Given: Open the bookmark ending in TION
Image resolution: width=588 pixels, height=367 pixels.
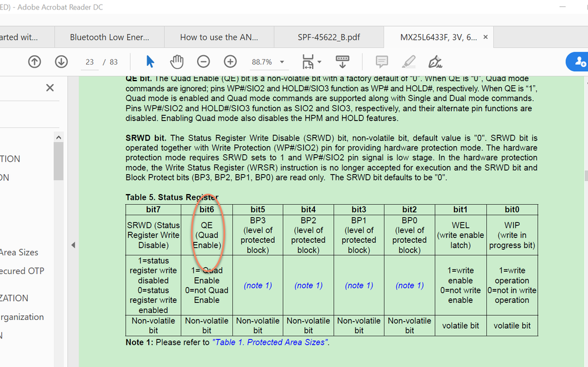Looking at the screenshot, I should (x=10, y=159).
